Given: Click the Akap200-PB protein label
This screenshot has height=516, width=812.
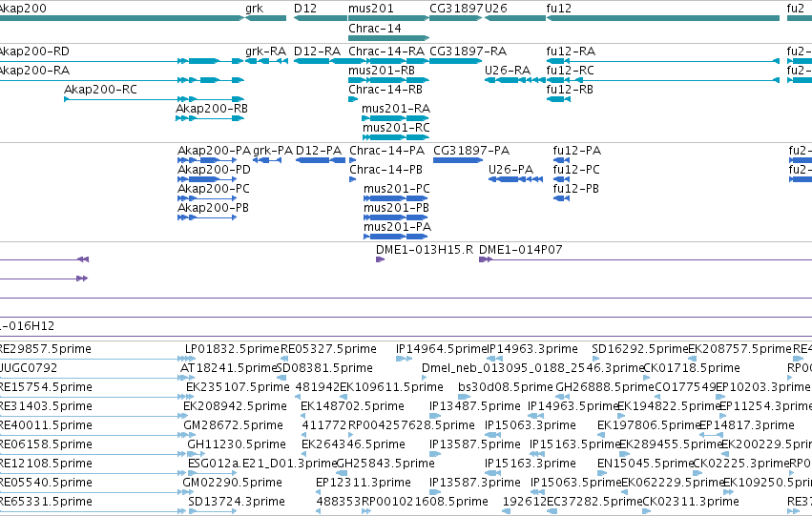Looking at the screenshot, I should pyautogui.click(x=213, y=208).
